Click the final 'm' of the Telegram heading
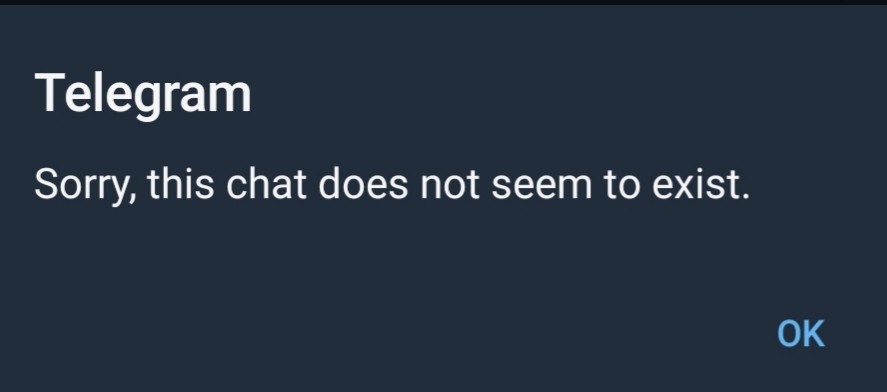887x392 pixels. tap(232, 97)
